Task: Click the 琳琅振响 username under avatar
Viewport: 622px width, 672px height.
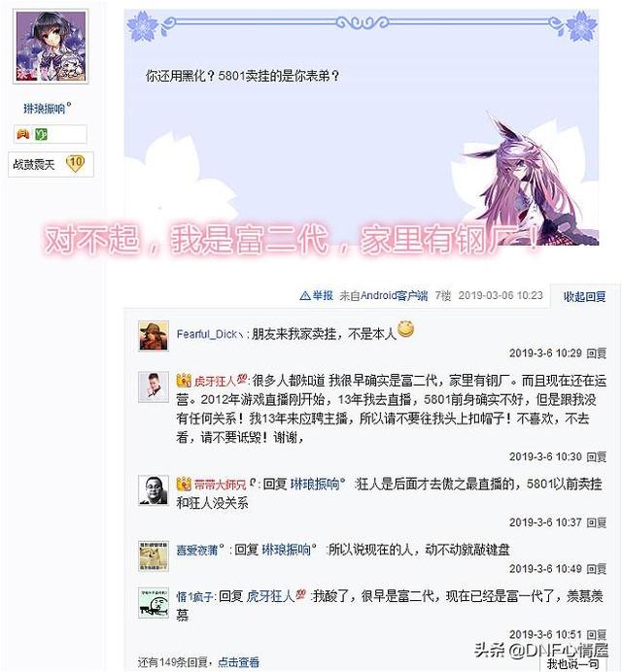Action: click(45, 109)
